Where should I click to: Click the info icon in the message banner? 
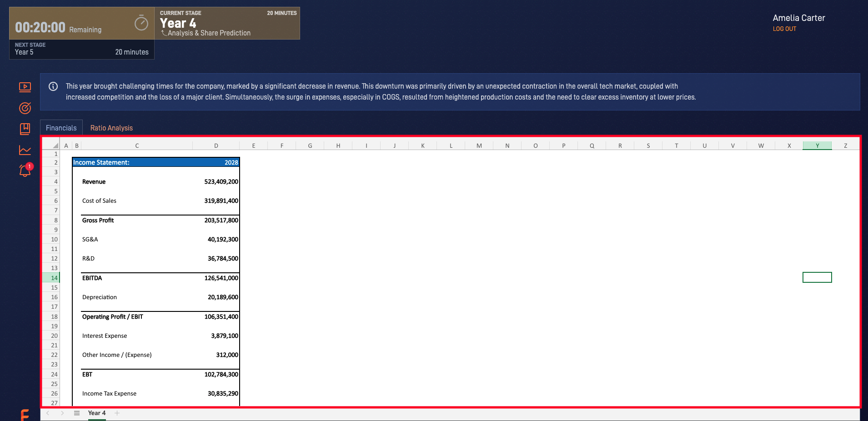pyautogui.click(x=53, y=86)
